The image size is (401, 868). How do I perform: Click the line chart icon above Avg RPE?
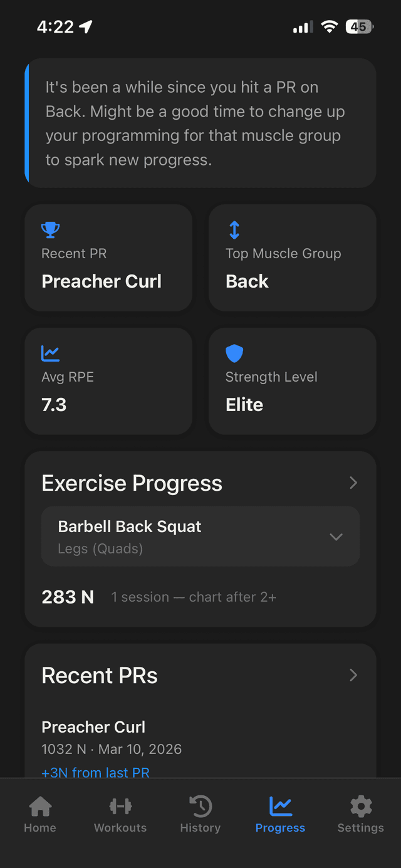pyautogui.click(x=50, y=353)
